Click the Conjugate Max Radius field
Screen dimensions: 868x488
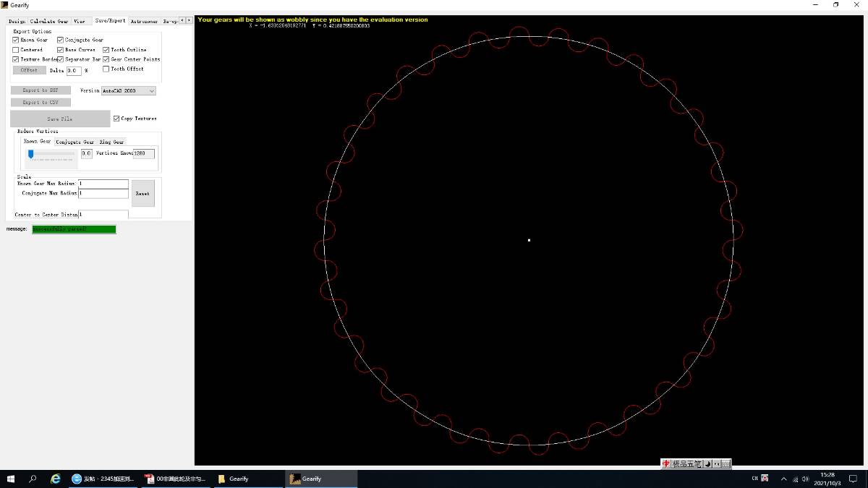[x=103, y=193]
